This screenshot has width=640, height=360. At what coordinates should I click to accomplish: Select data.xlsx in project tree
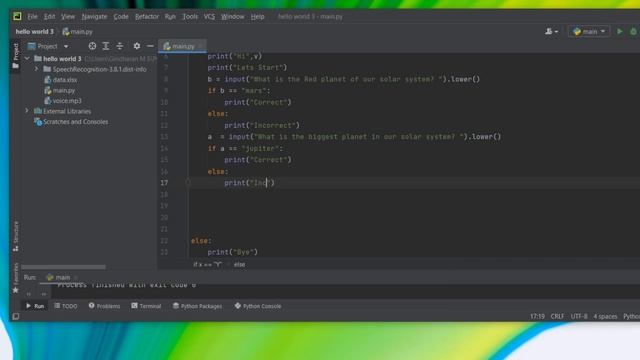point(60,80)
